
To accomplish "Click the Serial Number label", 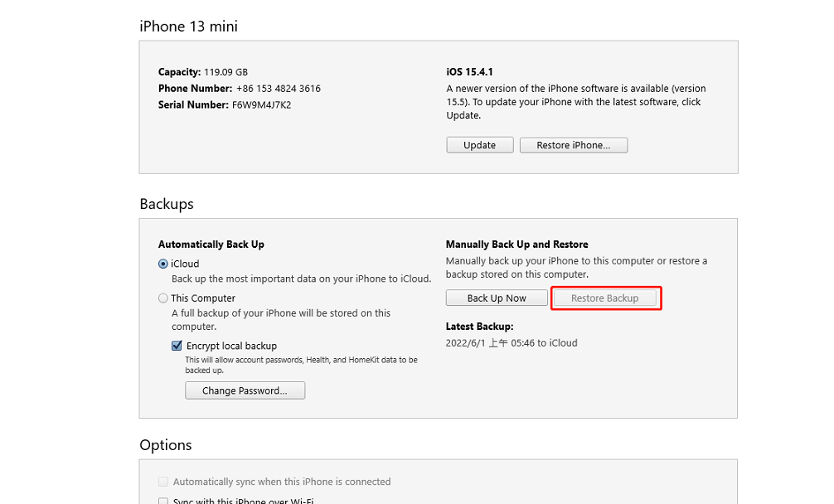I will [x=193, y=105].
